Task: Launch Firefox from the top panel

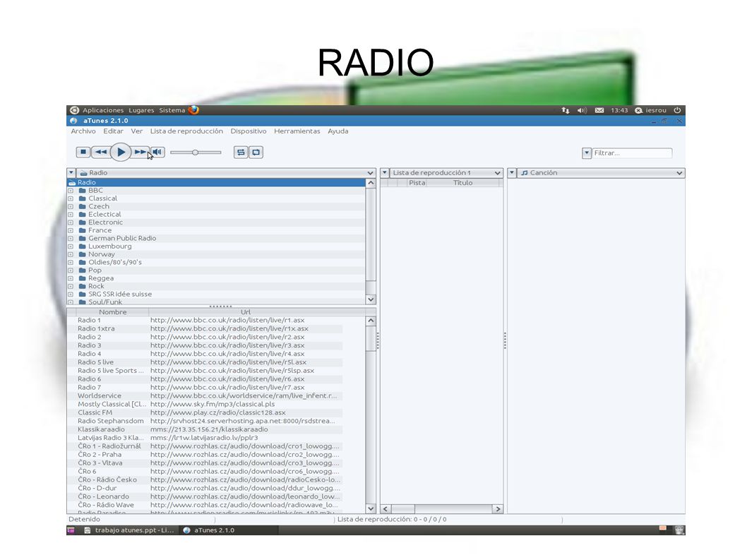Action: pyautogui.click(x=193, y=110)
